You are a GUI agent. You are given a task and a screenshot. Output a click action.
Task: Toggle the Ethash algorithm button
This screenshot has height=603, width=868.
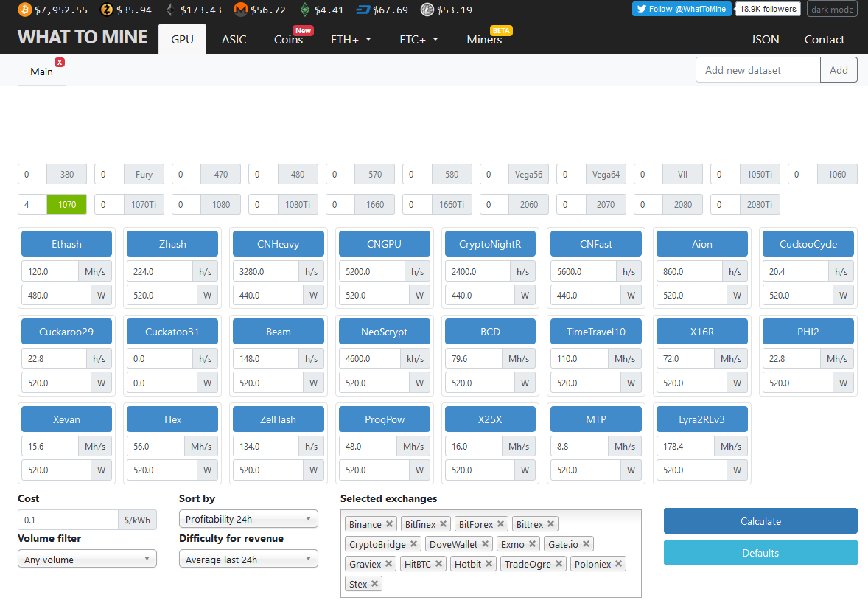click(x=66, y=244)
